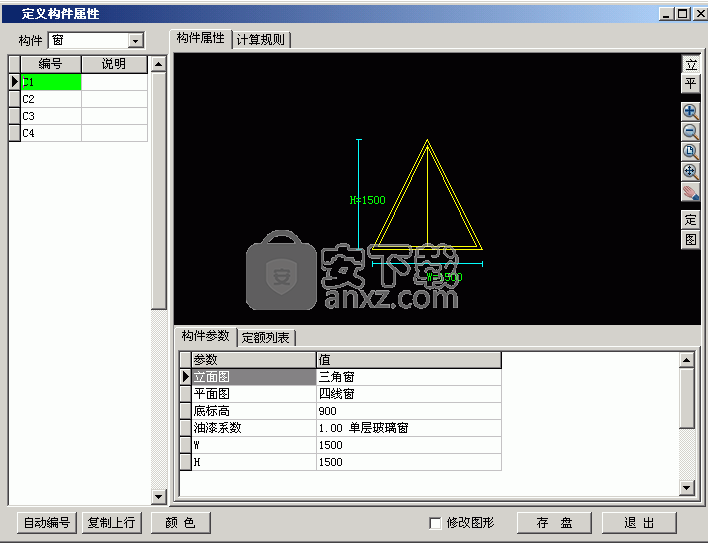Screen dimensions: 708x543
Task: Click the H parameter value 1500
Action: pyautogui.click(x=409, y=462)
